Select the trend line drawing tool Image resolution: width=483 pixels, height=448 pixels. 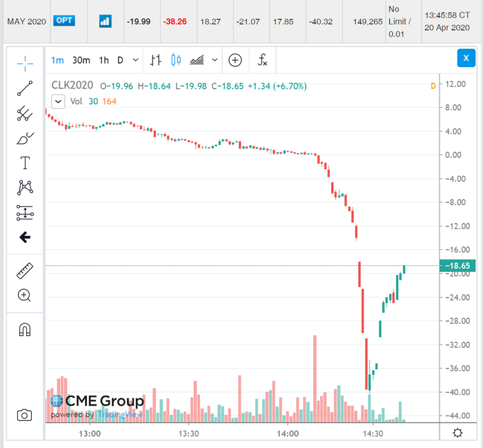coord(25,88)
